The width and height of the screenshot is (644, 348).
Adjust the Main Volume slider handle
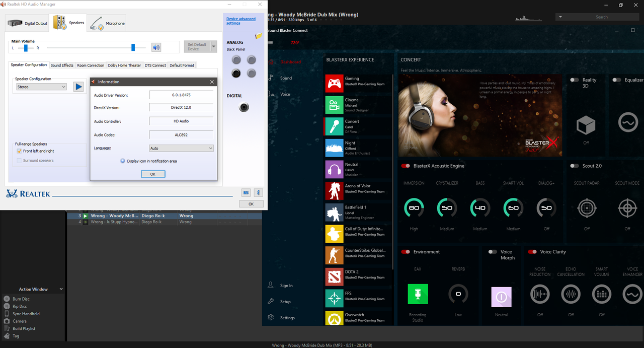pos(133,47)
